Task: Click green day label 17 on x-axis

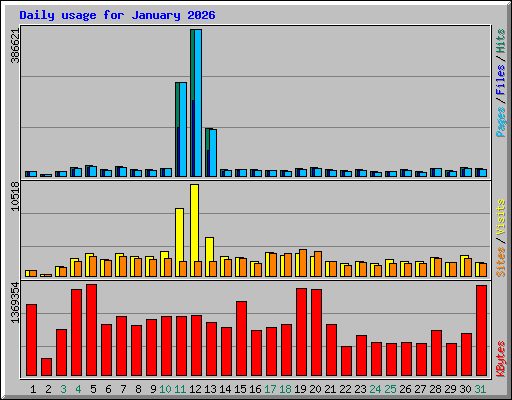Action: [270, 389]
